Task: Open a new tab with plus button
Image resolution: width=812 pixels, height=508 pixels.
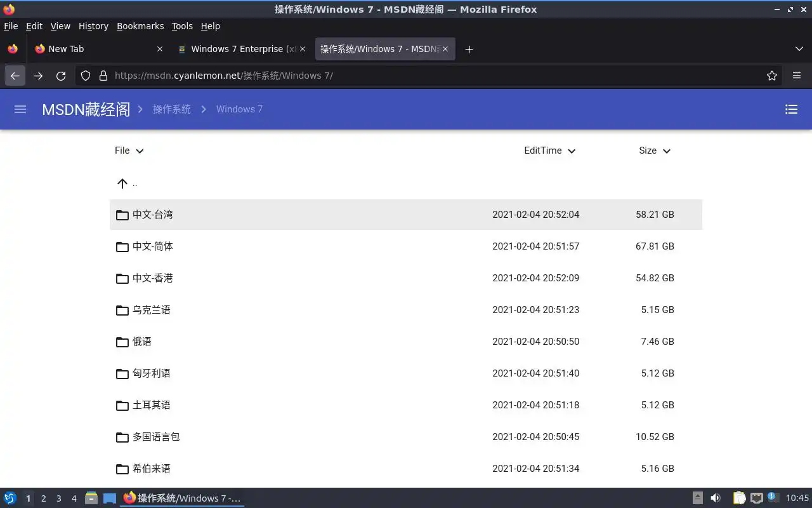Action: click(x=469, y=49)
